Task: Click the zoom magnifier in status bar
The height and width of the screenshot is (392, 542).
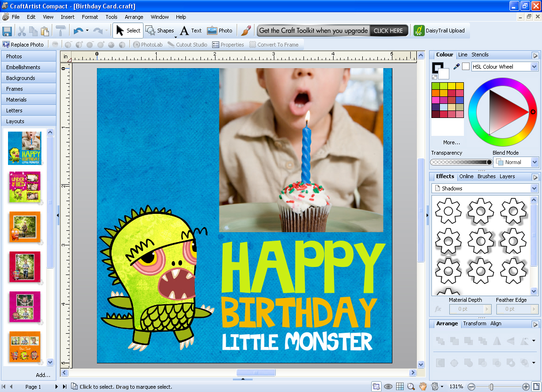Action: click(x=411, y=386)
